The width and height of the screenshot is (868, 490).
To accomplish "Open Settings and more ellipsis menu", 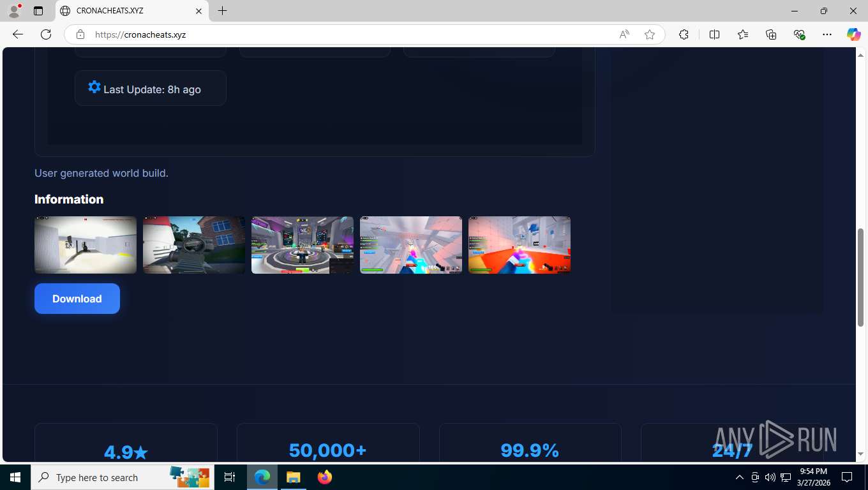I will (827, 34).
